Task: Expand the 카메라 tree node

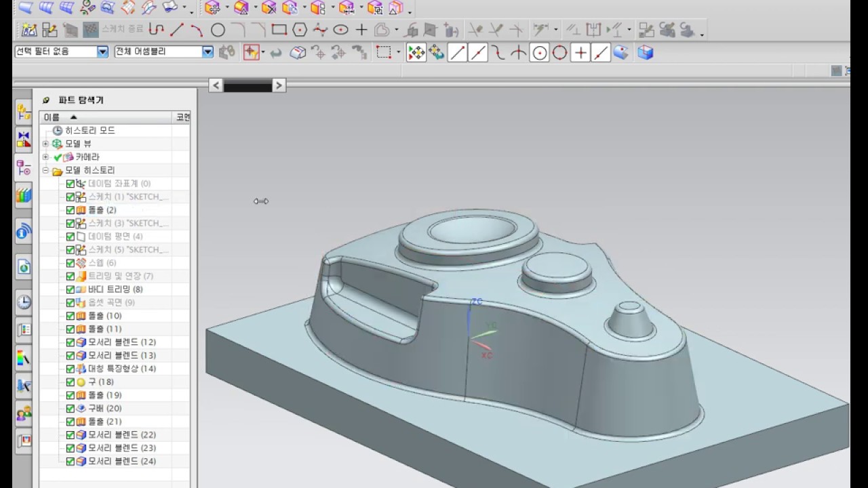Action: (x=45, y=157)
